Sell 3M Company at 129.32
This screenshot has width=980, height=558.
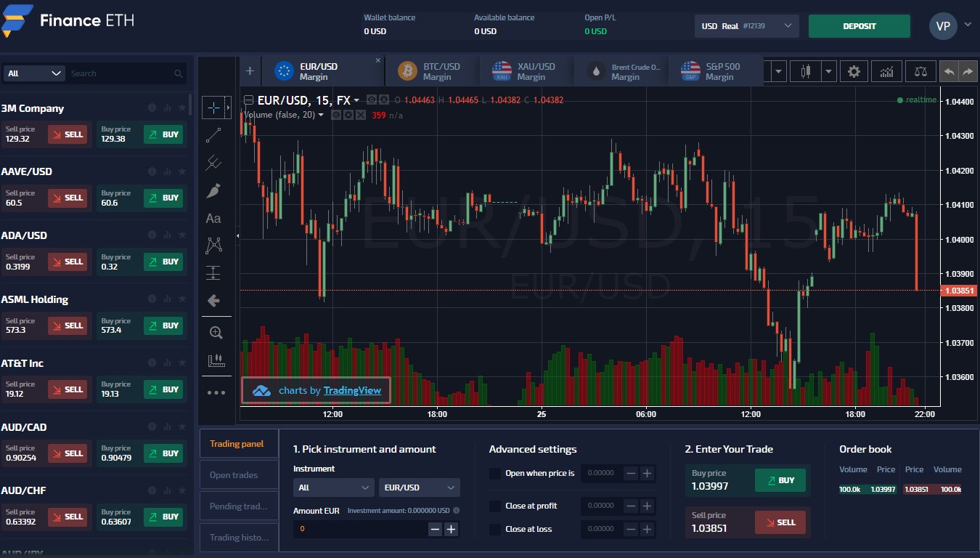(x=68, y=134)
